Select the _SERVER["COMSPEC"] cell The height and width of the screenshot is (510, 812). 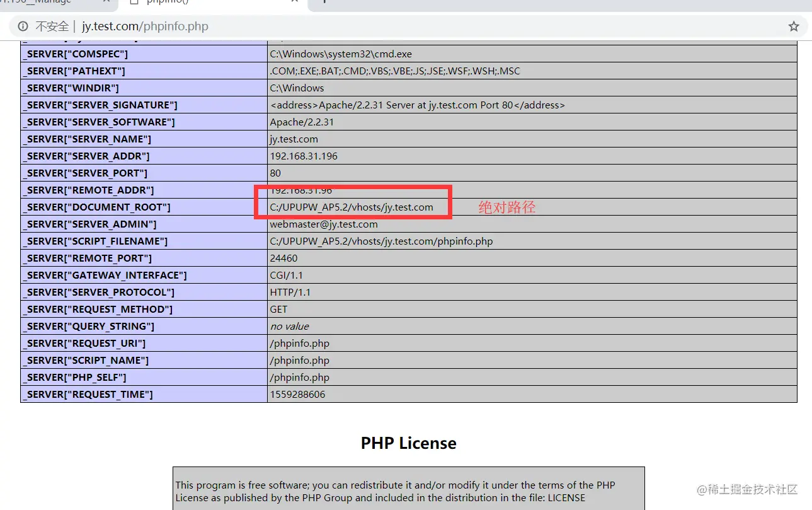144,54
